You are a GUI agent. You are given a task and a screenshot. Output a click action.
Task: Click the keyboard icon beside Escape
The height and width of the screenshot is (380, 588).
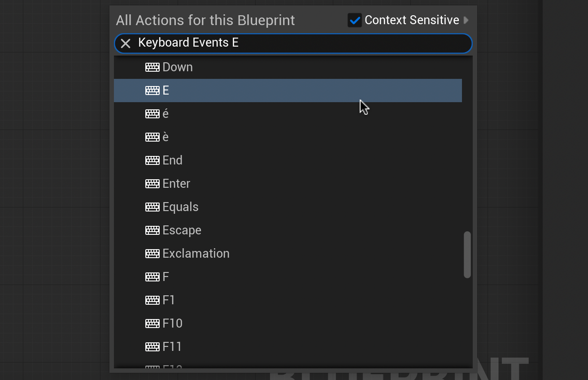click(x=152, y=230)
